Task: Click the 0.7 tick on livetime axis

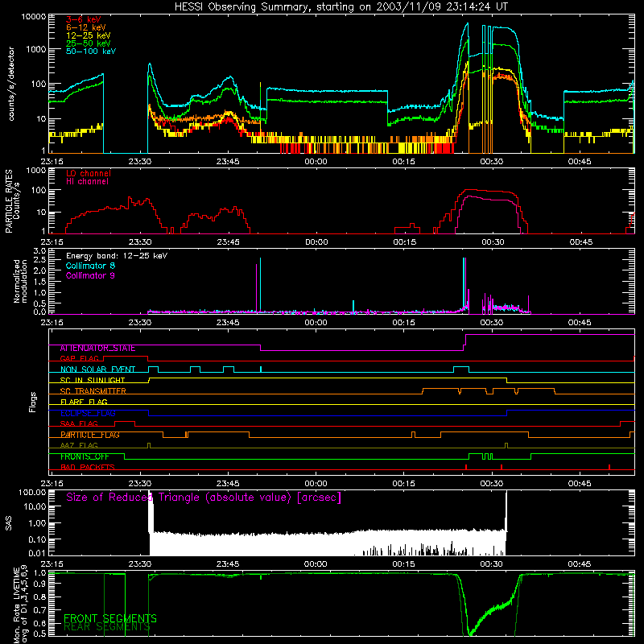Action: [x=39, y=610]
